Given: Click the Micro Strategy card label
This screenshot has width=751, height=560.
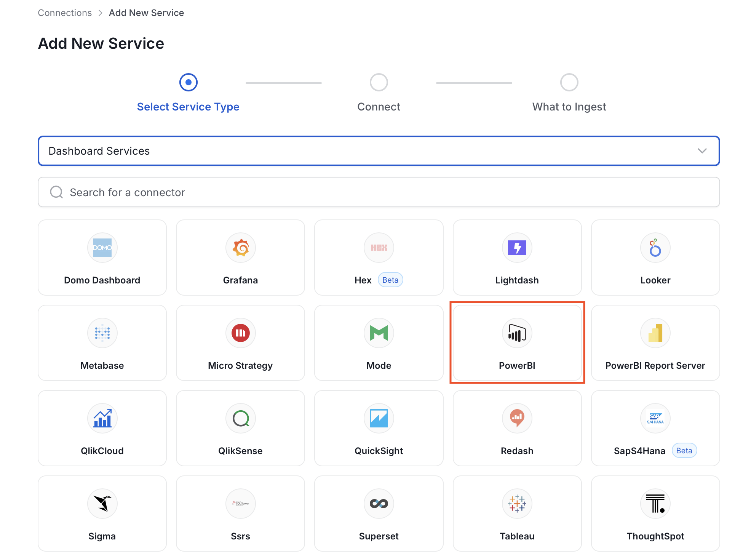Looking at the screenshot, I should 240,365.
